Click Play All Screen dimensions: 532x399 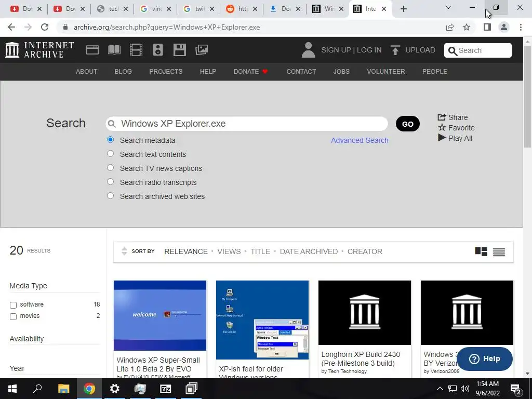[455, 138]
